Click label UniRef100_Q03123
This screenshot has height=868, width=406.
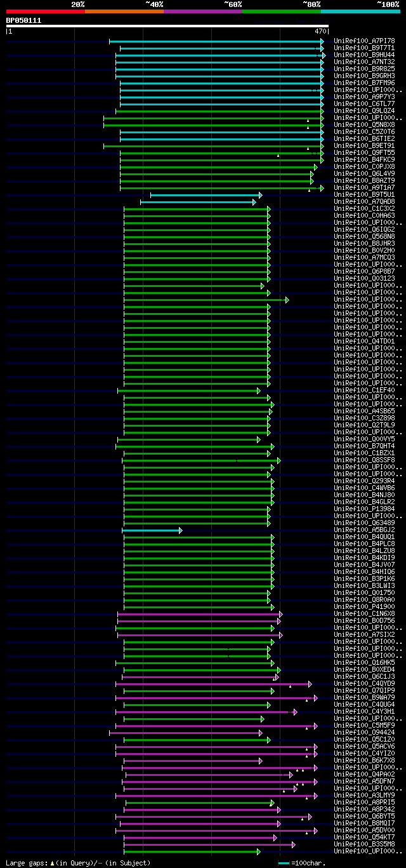(x=364, y=278)
